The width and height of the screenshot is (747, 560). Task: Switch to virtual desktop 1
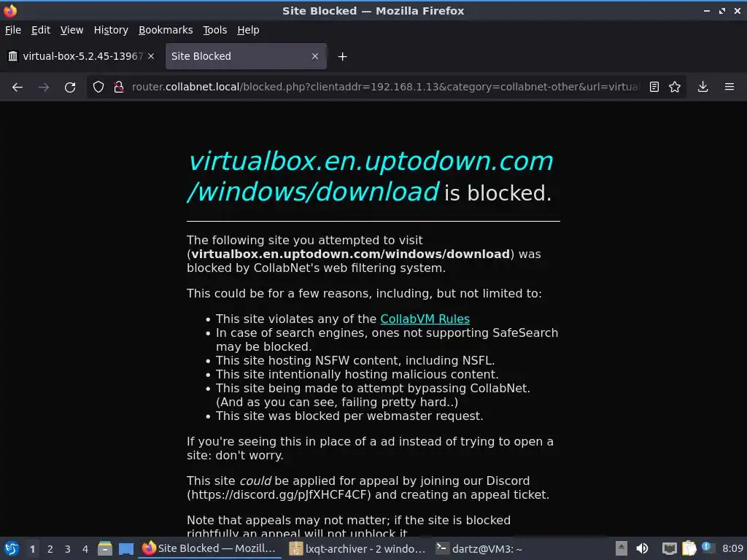[32, 549]
